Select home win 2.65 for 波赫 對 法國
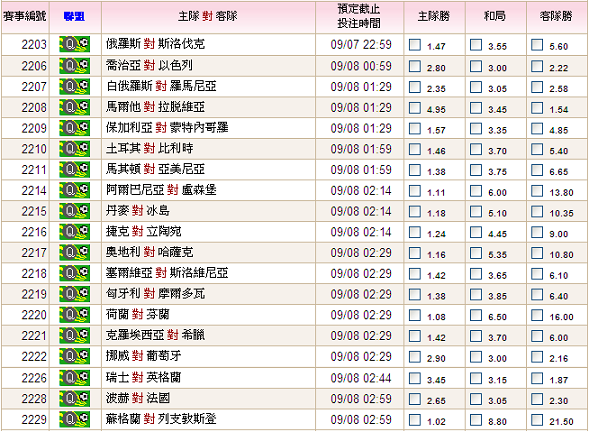Viewport: 589px width, 432px height. click(415, 399)
